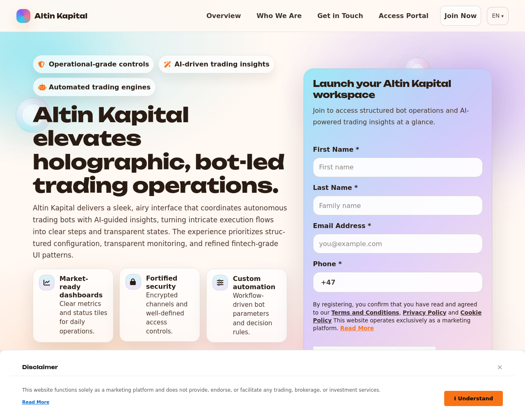The image size is (525, 420).
Task: Open the Privacy Policy link
Action: 425,313
